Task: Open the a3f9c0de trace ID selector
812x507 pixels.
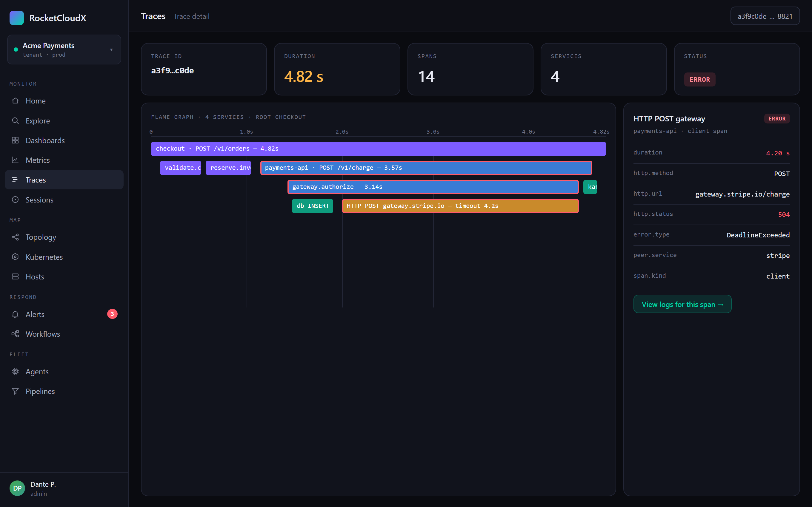Action: coord(765,16)
